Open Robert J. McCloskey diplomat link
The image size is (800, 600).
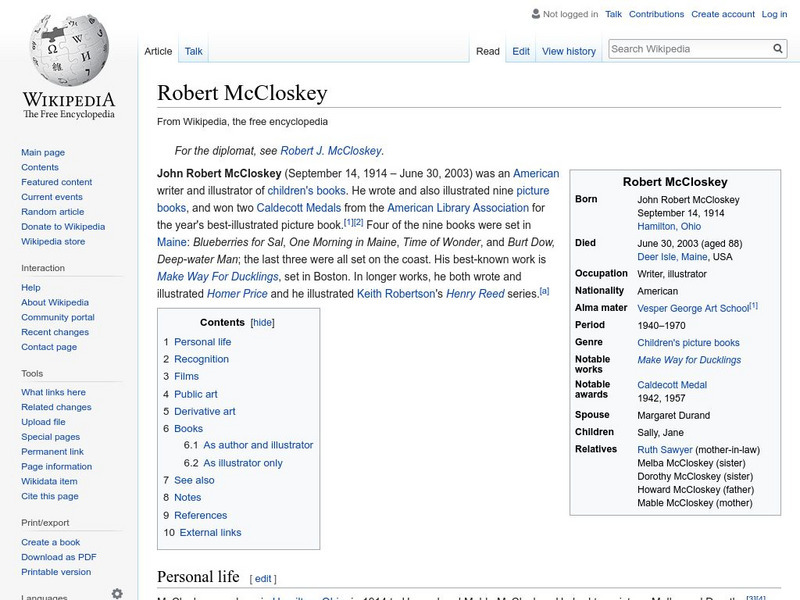point(331,151)
